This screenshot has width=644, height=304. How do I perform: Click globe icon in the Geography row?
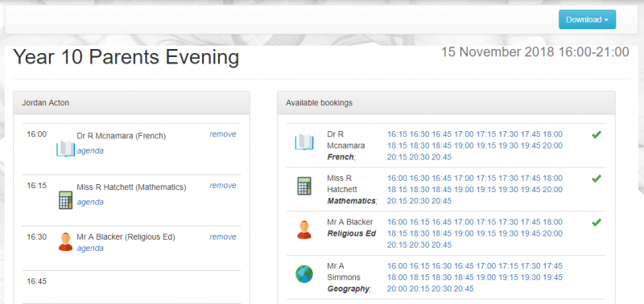point(304,273)
